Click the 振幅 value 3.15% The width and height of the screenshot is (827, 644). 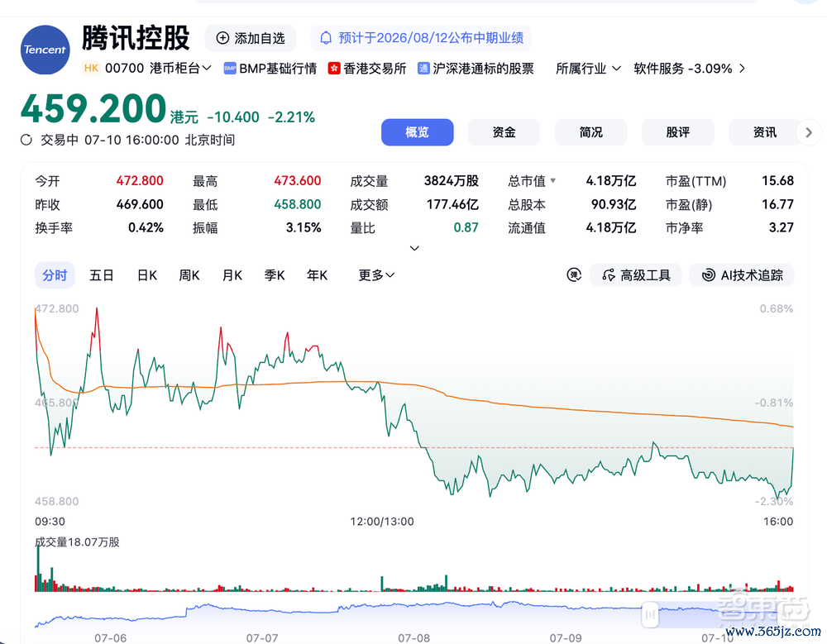[x=304, y=227]
